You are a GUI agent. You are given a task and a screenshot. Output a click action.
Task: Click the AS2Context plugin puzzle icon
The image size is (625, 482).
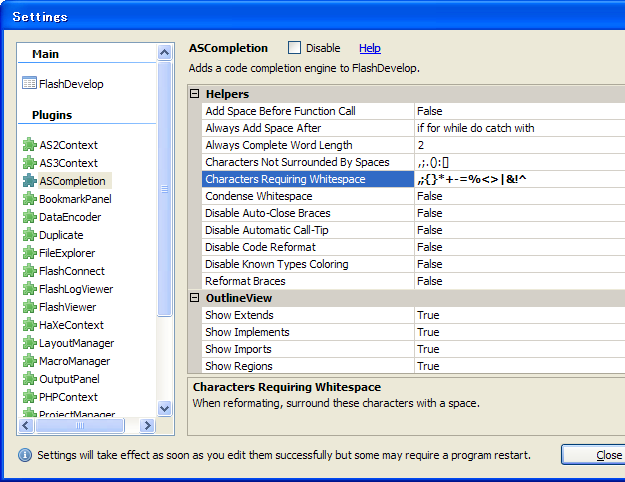(29, 144)
